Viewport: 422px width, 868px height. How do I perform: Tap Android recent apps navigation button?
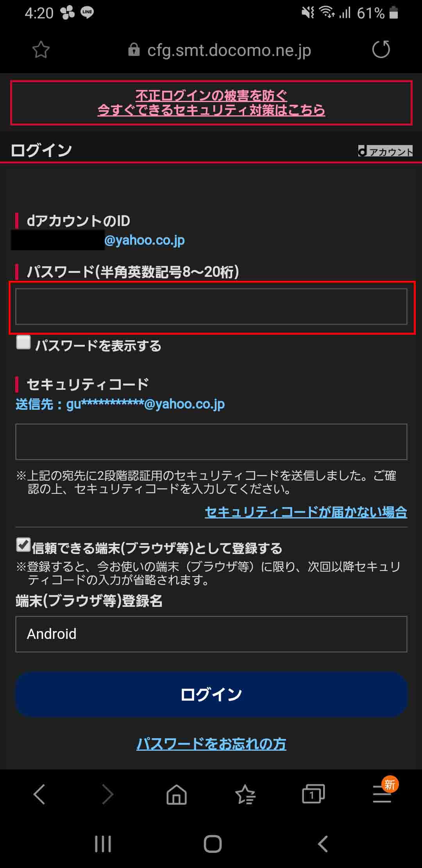pyautogui.click(x=103, y=844)
